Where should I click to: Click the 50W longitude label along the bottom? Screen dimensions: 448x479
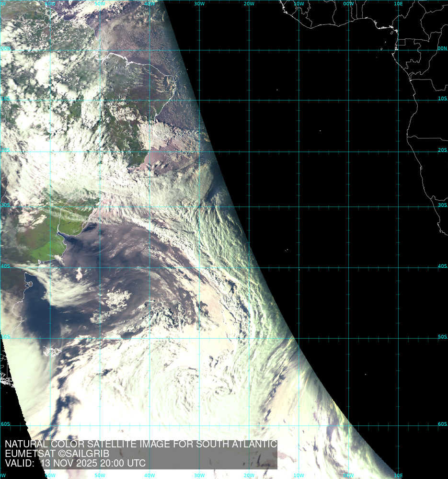(100, 476)
